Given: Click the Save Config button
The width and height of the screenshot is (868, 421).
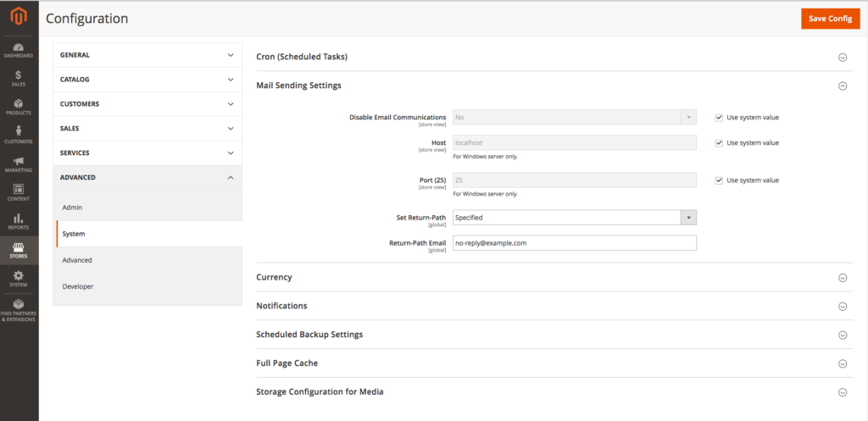Looking at the screenshot, I should (x=830, y=19).
